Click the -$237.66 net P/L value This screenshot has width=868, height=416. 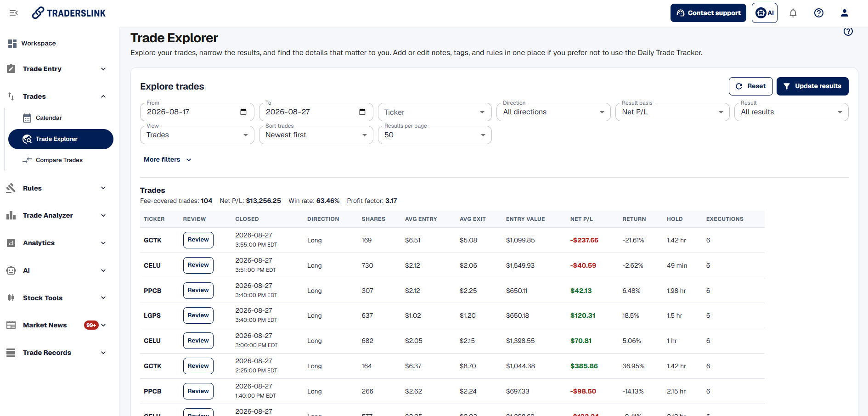tap(584, 240)
